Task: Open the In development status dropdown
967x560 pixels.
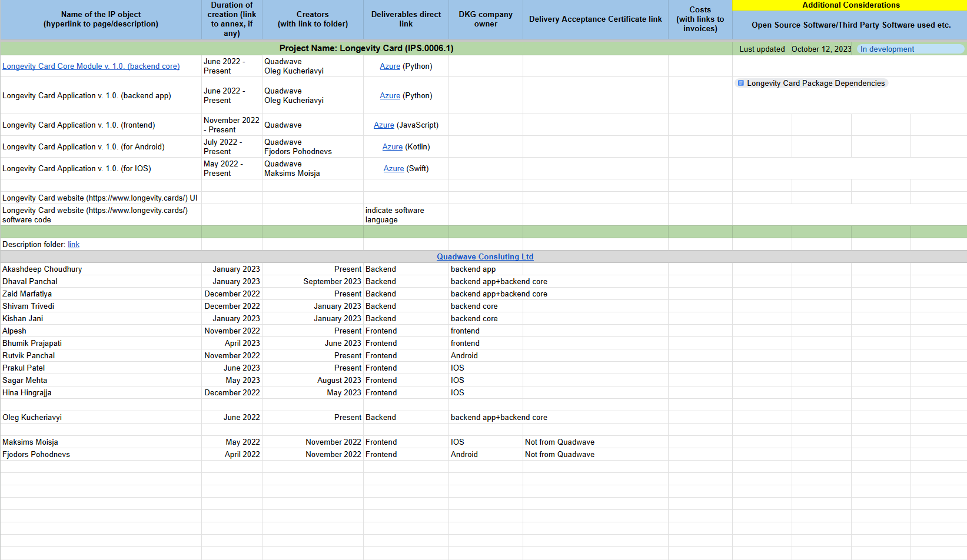Action: (x=910, y=49)
